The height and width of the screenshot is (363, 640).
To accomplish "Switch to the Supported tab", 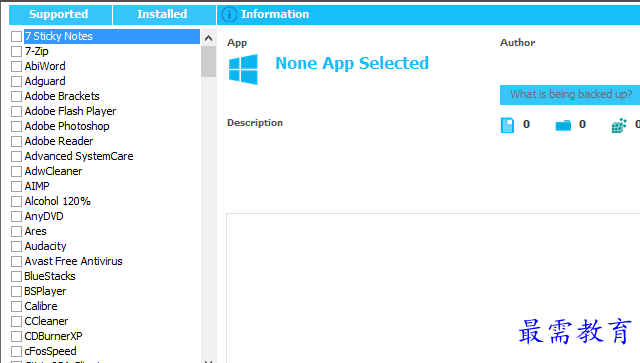I will point(60,14).
